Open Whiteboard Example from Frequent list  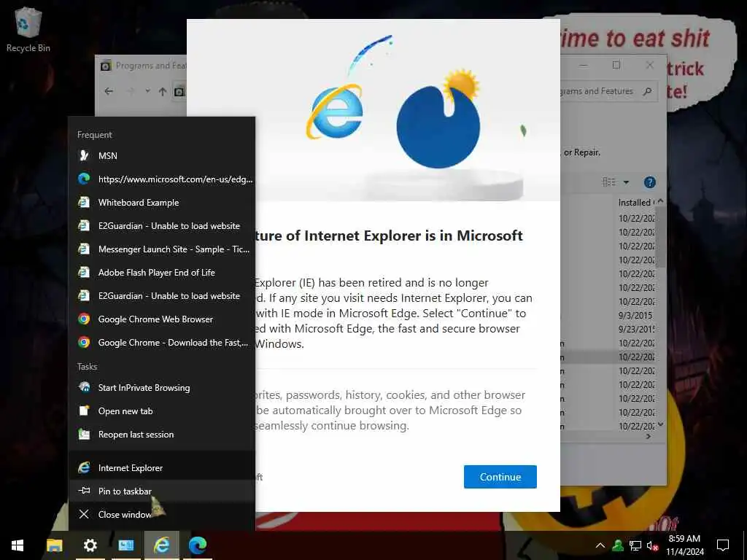(162, 203)
